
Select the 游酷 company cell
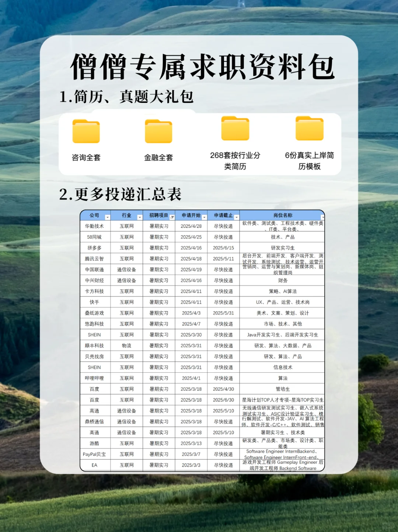[95, 444]
